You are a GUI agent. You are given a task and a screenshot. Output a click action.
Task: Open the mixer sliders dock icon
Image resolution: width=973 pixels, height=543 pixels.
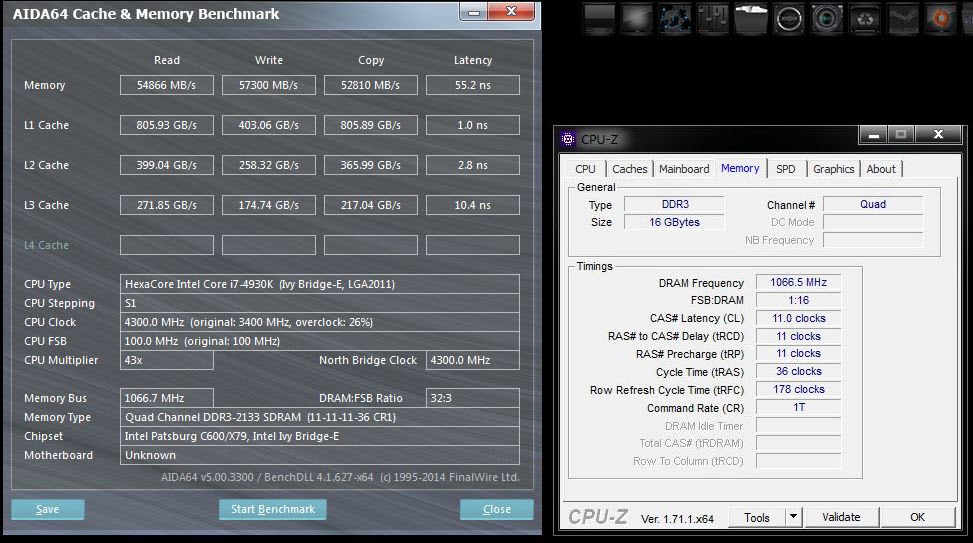(x=712, y=18)
